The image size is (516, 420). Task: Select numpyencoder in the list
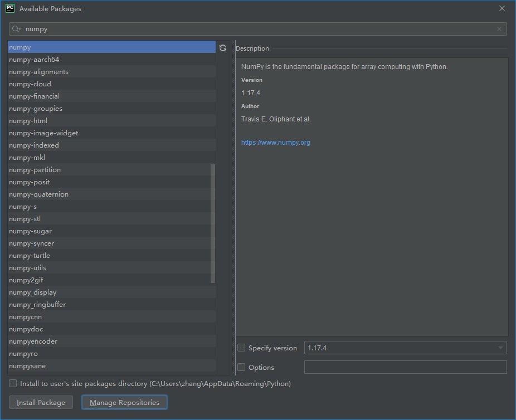click(x=111, y=341)
